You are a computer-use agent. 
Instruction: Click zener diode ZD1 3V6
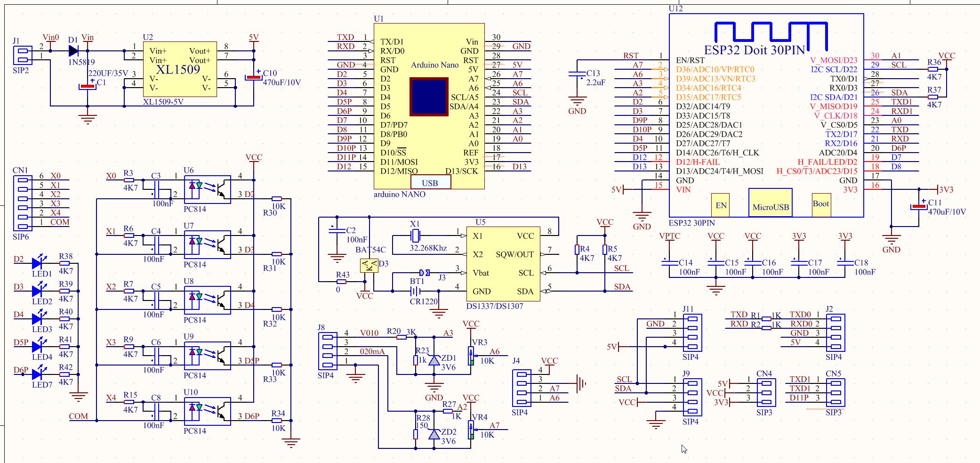[x=434, y=360]
